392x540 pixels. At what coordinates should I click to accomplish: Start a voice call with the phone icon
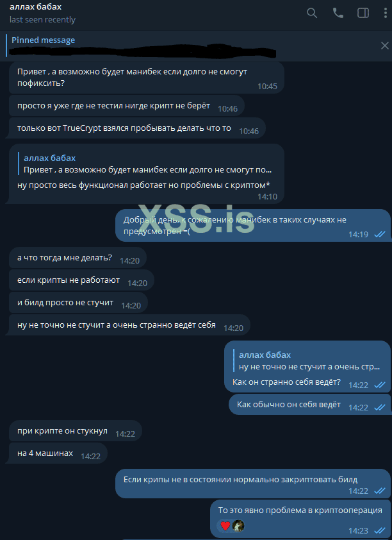[338, 13]
